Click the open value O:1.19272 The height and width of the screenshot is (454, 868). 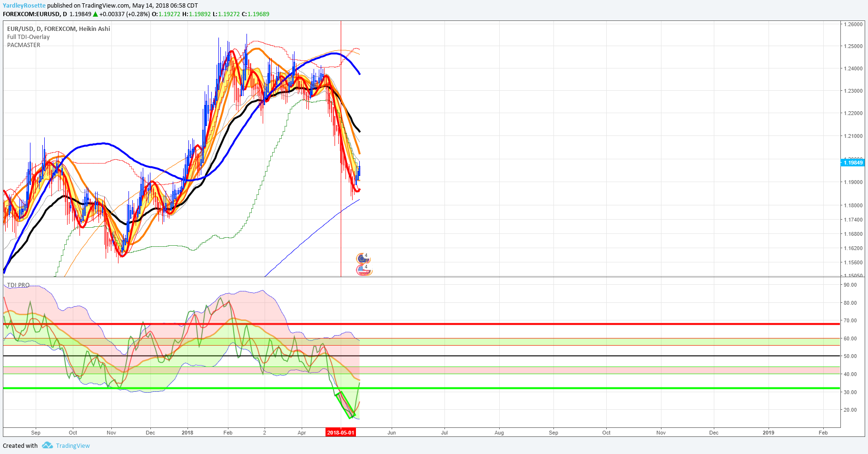[166, 14]
